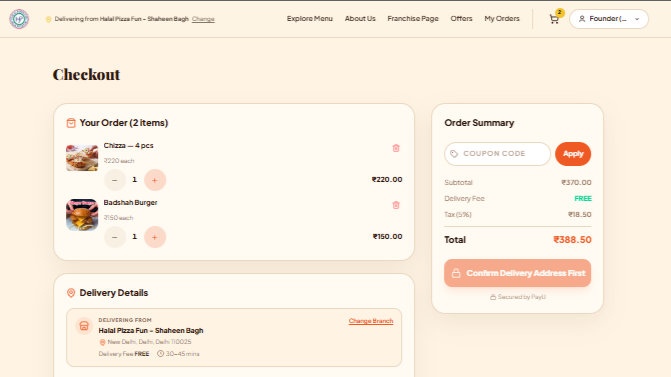Decrease Chizza quantity with minus
Image resolution: width=671 pixels, height=377 pixels.
[x=115, y=180]
